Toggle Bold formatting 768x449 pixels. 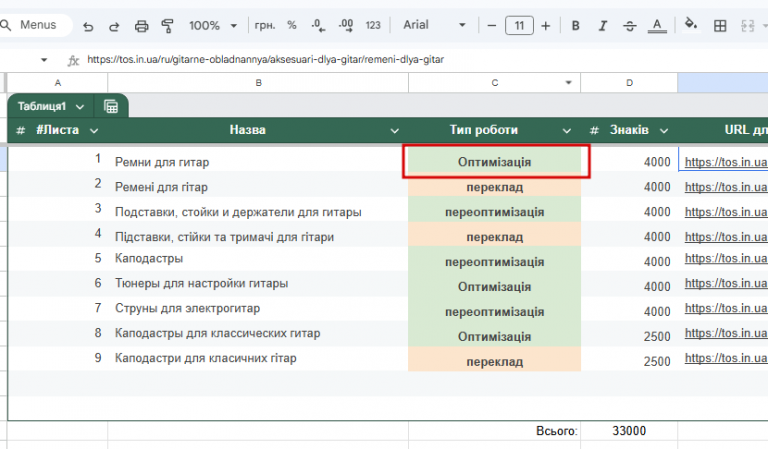tap(576, 26)
